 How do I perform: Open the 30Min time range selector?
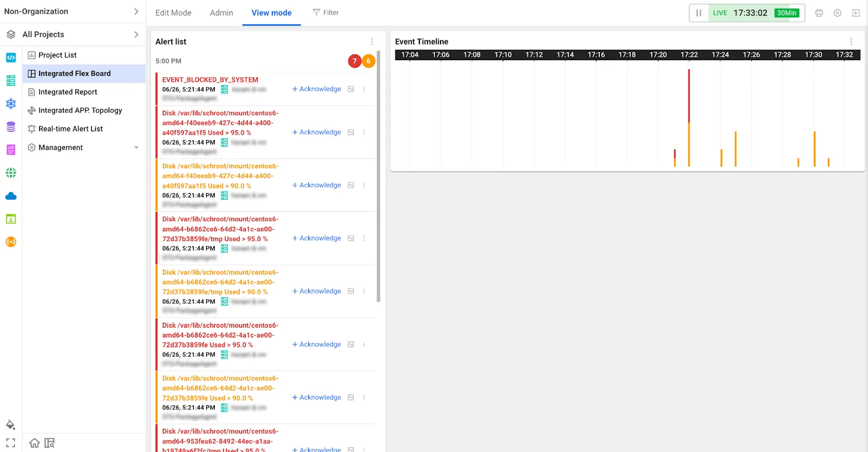[787, 13]
